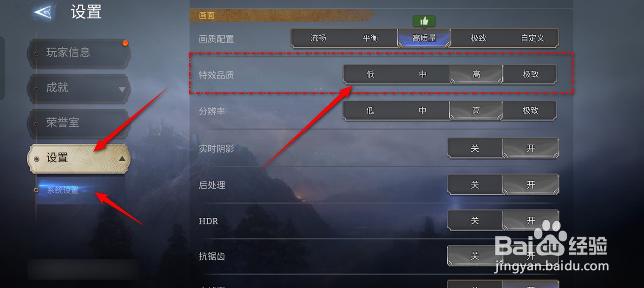The image size is (644, 288).
Task: Set 分辨率 to 中
Action: tap(423, 111)
